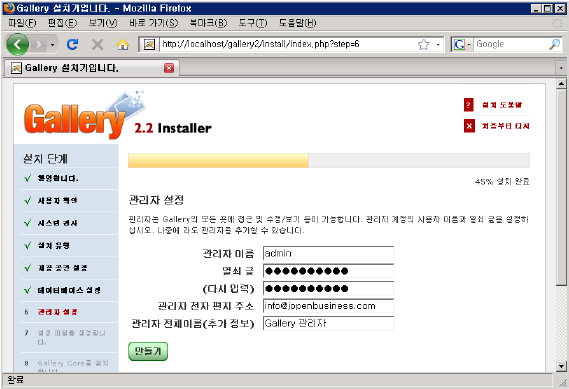Bookmark this page with the star icon
This screenshot has height=389, width=569.
423,45
